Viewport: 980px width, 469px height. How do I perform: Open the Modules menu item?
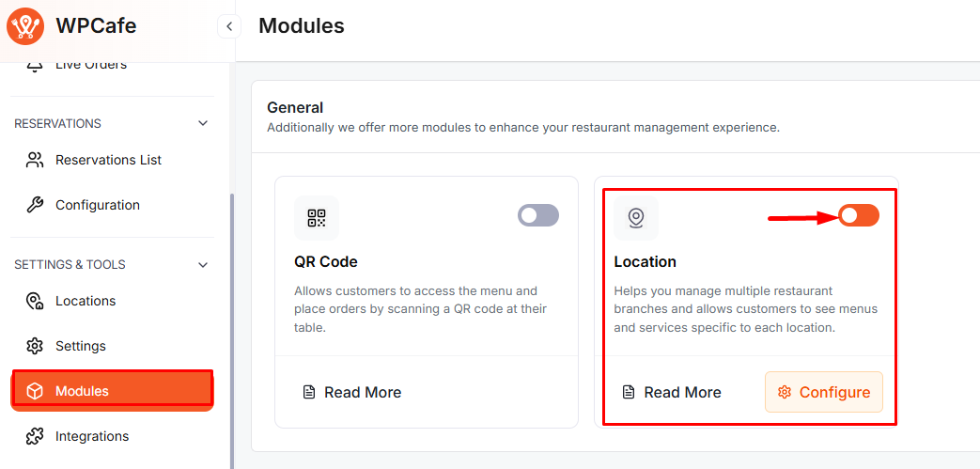(112, 391)
